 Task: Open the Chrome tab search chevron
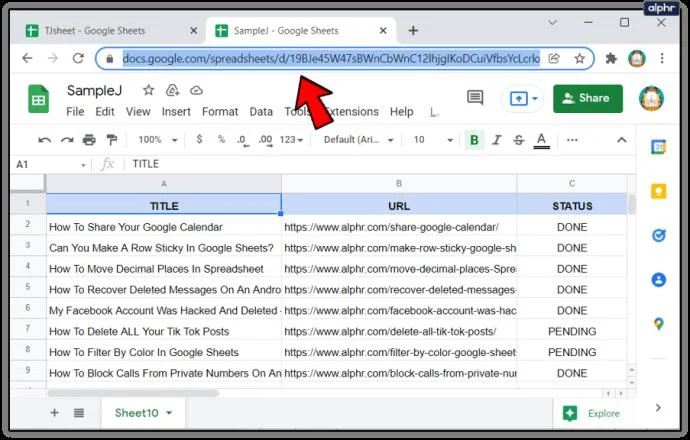pos(553,22)
